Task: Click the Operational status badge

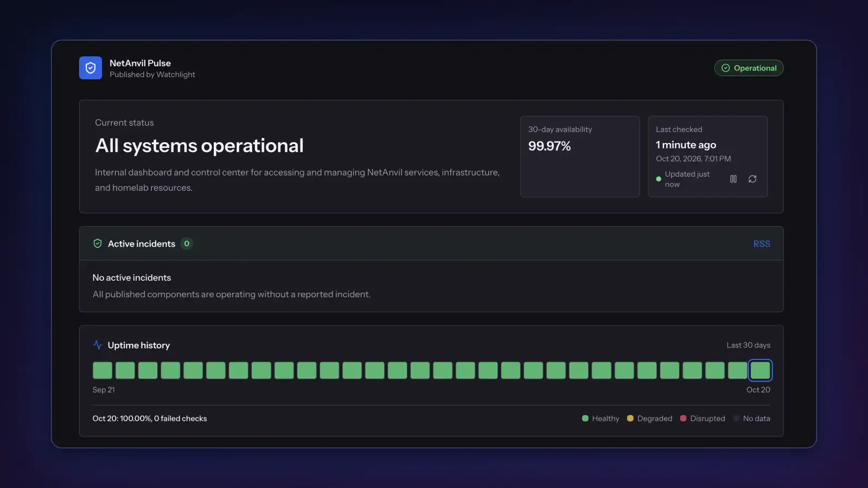Action: [749, 68]
